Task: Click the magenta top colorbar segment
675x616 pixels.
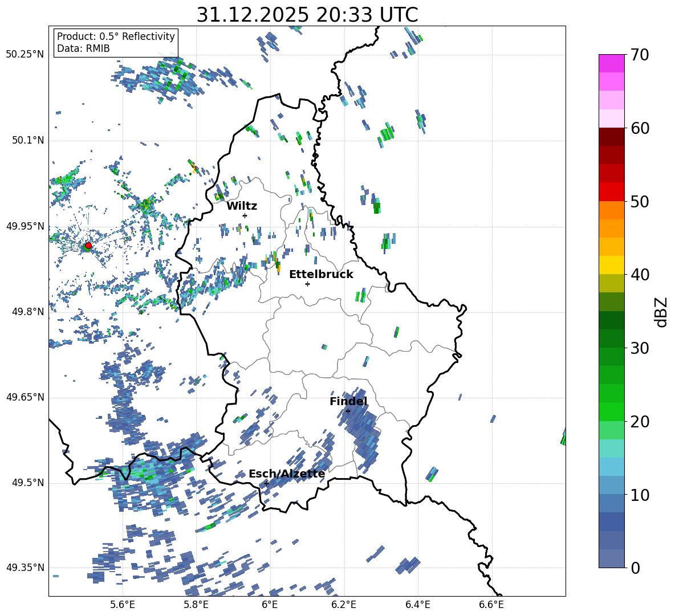Action: pyautogui.click(x=611, y=63)
